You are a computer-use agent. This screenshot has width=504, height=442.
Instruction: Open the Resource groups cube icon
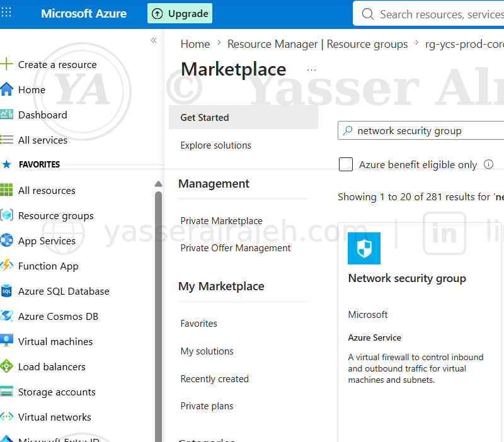pos(6,215)
